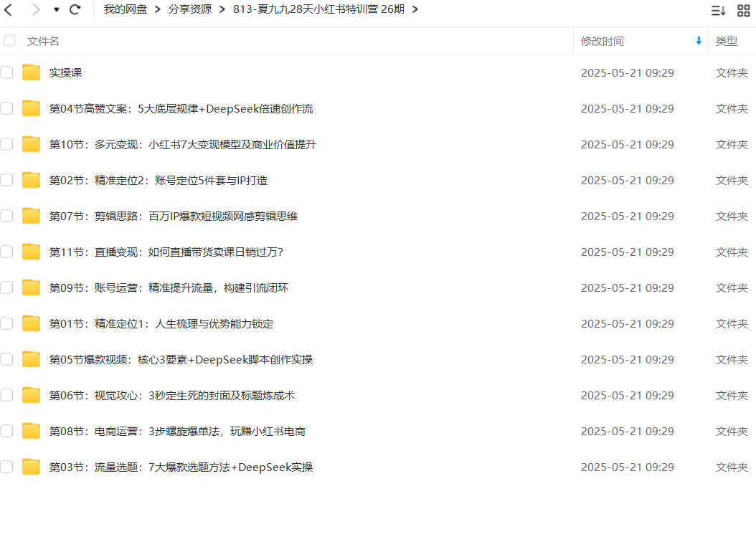Check the box for 第02节 精准定位2 folder

tap(6, 180)
